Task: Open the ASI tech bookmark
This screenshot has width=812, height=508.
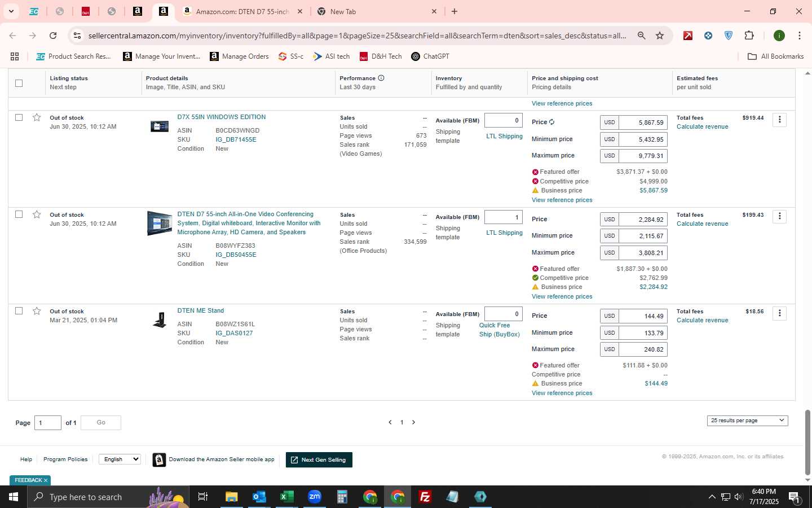Action: pos(331,56)
